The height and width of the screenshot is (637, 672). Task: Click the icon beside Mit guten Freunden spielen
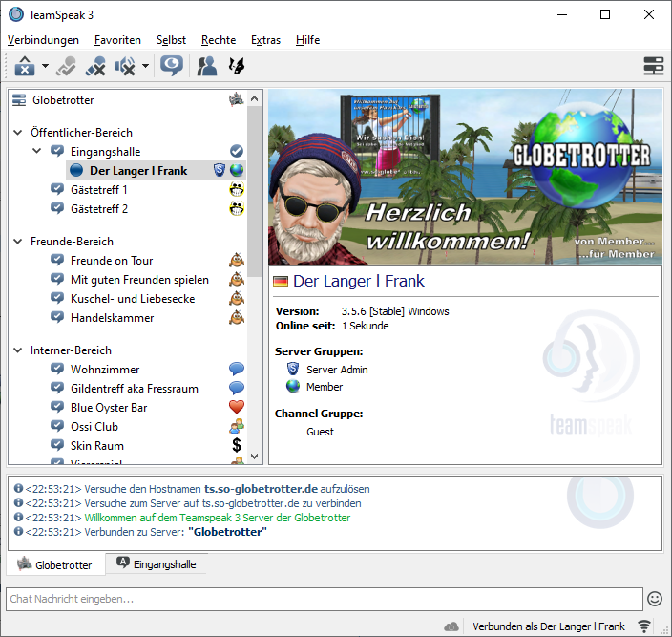coord(237,279)
